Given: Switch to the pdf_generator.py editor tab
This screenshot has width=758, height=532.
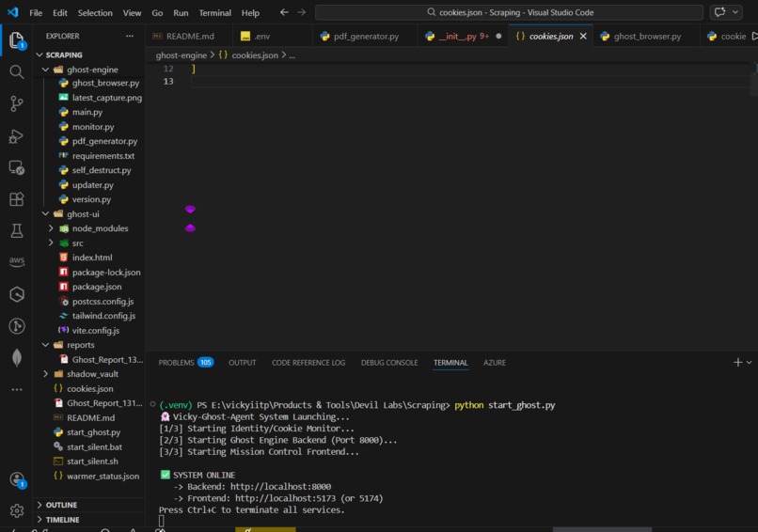Looking at the screenshot, I should (x=366, y=37).
